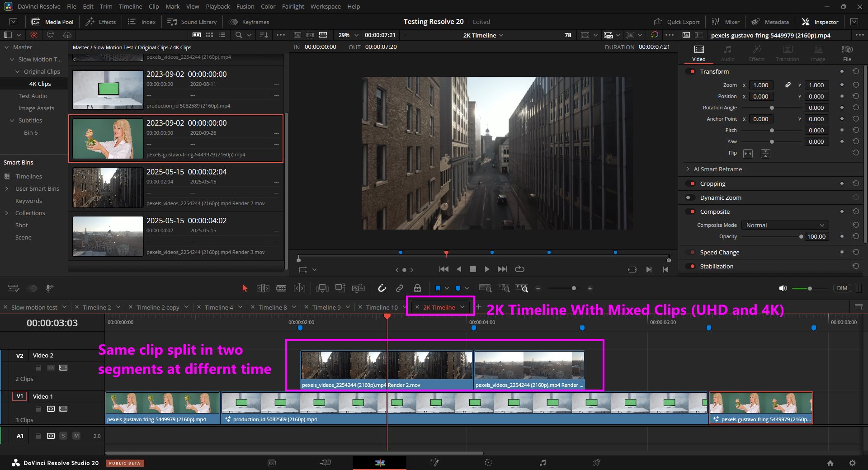Viewport: 868px width, 470px height.
Task: Jump to first frame in viewer
Action: pos(444,269)
